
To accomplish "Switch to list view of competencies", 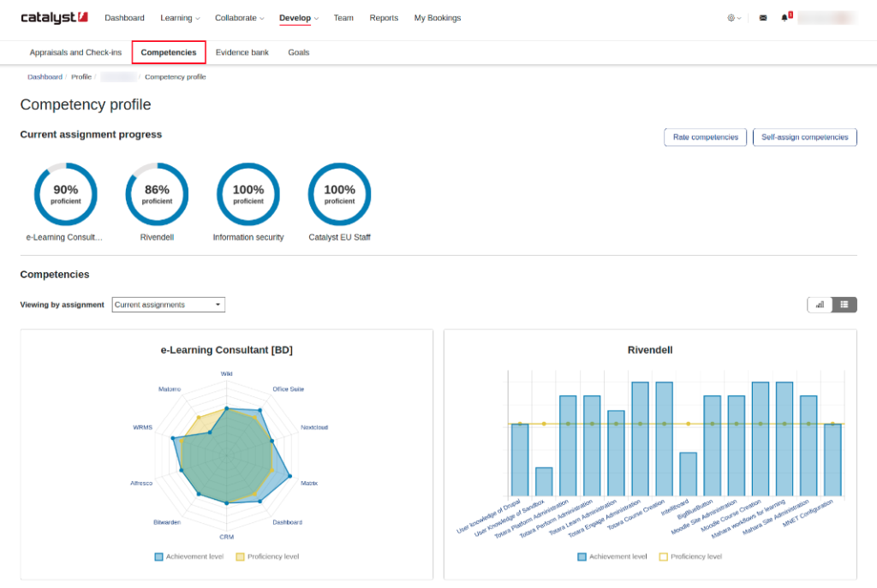I will point(844,305).
